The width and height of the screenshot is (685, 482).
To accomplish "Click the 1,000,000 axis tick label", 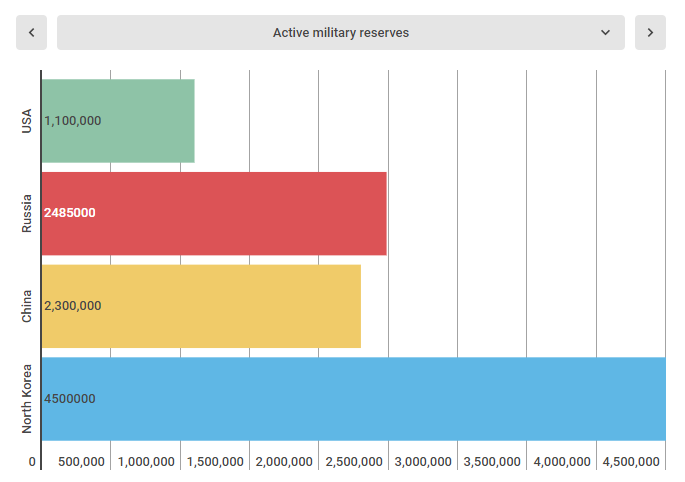I will [x=146, y=461].
